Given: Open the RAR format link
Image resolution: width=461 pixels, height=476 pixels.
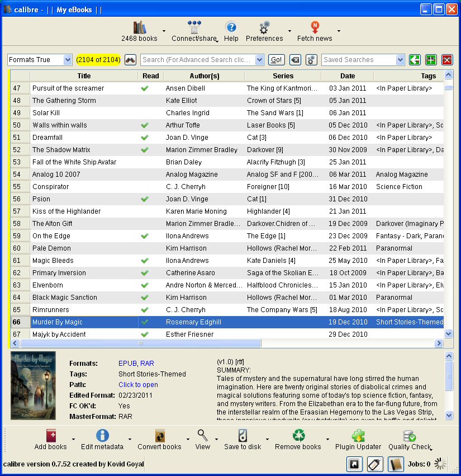Looking at the screenshot, I should [x=147, y=364].
